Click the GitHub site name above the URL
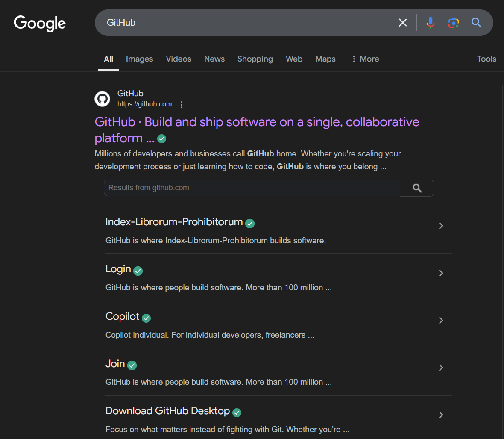The image size is (504, 439). coord(130,94)
